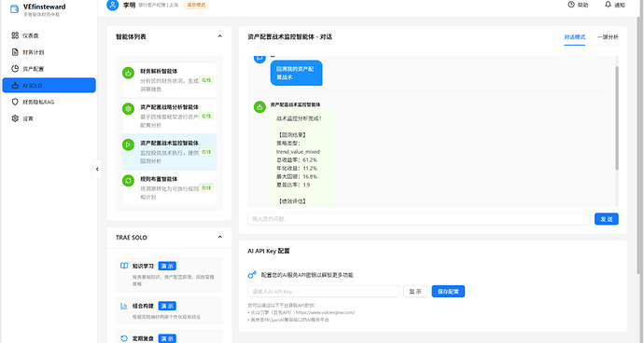Viewport: 644px width, 343px height.
Task: Click the page vertical scrollbar
Action: (638, 145)
